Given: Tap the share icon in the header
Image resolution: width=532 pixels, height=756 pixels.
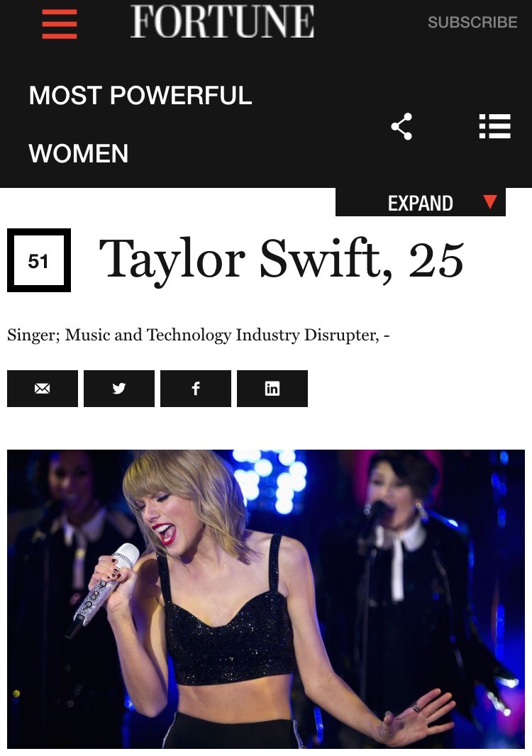Looking at the screenshot, I should (x=401, y=126).
